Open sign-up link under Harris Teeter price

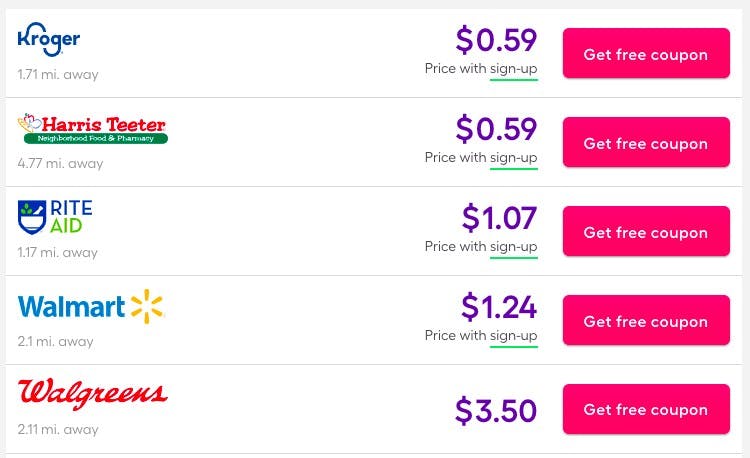(x=513, y=158)
